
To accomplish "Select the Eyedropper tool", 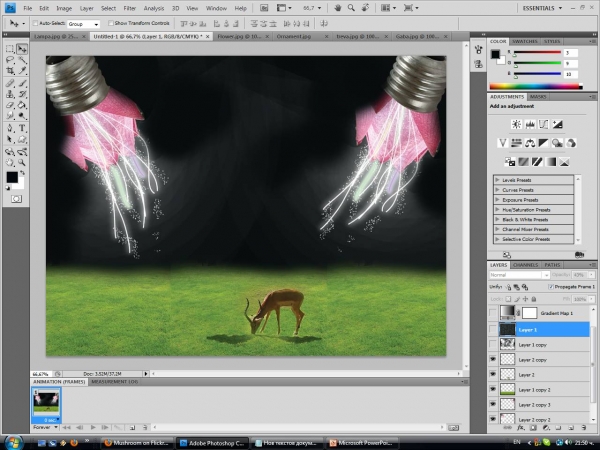I will (22, 70).
